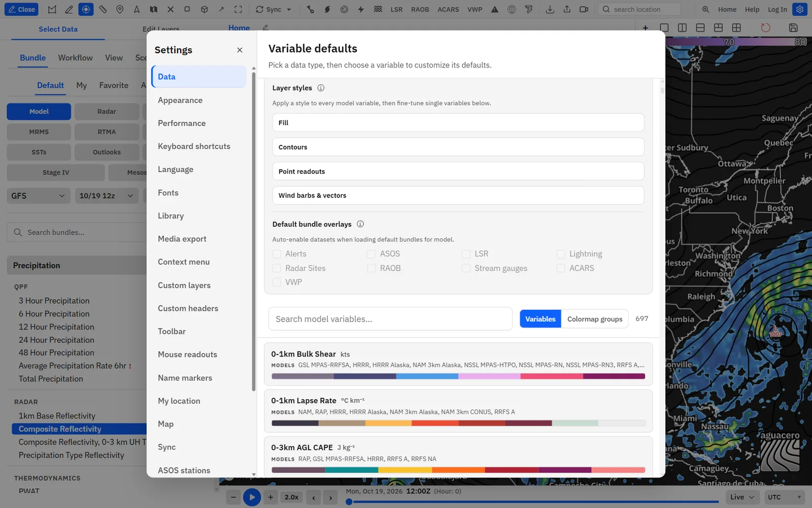Click the blue Close button
The image size is (812, 508).
click(21, 9)
